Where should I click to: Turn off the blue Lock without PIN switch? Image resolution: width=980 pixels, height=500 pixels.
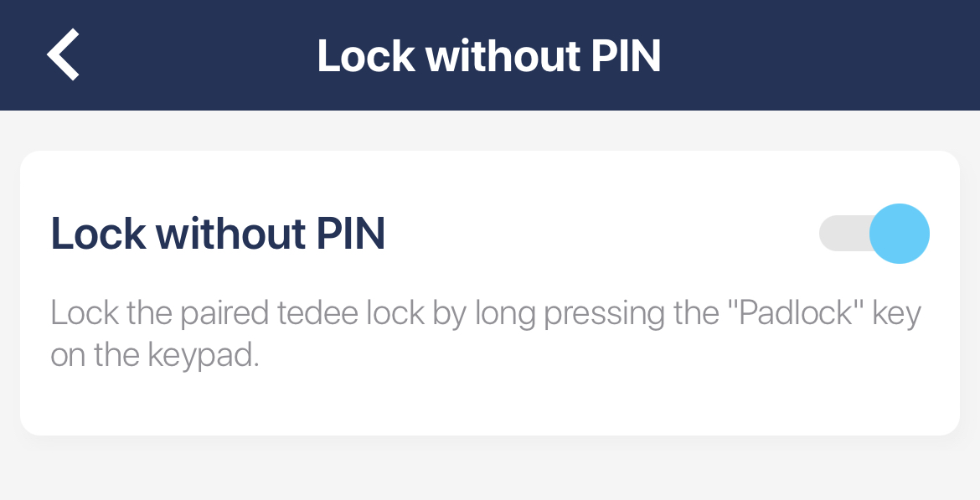coord(874,233)
